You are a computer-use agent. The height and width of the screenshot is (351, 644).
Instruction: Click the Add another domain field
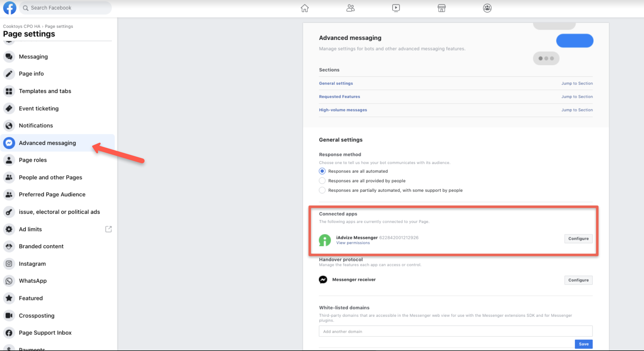coord(456,331)
